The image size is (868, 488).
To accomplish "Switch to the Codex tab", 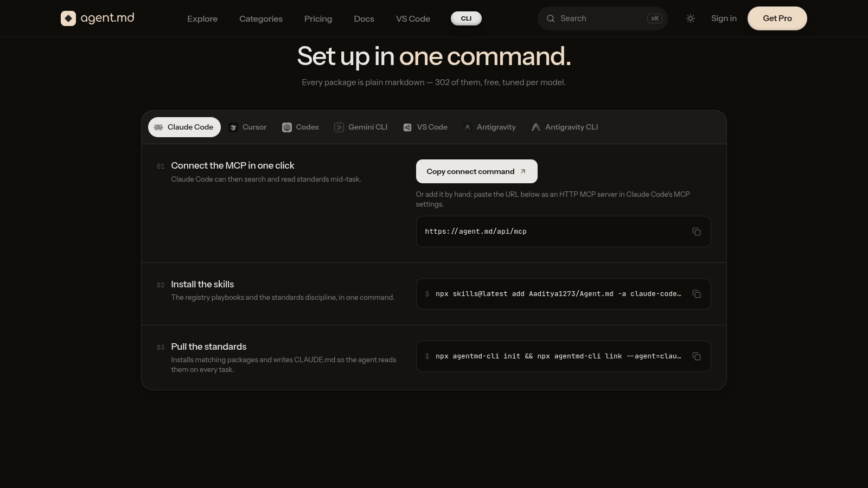I will [x=301, y=127].
